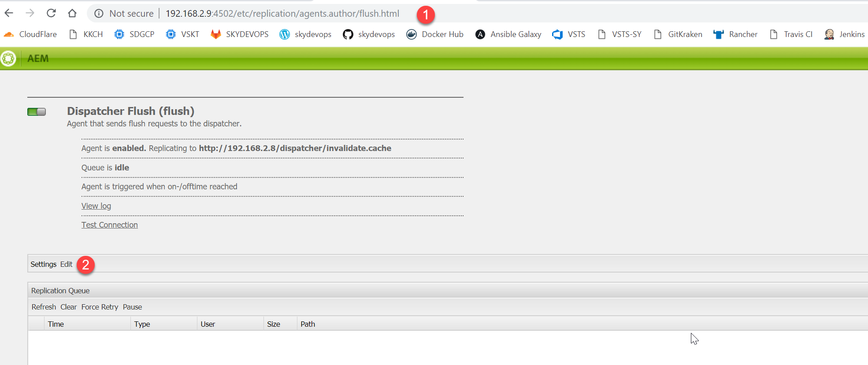Screen dimensions: 868x365
Task: Click the URL address bar
Action: click(x=282, y=14)
